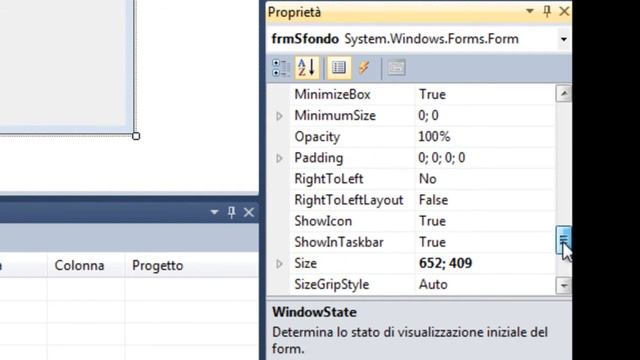Edit the Padding 0; 0; 0; 0 value
Screen dimensions: 640x360
coord(442,158)
